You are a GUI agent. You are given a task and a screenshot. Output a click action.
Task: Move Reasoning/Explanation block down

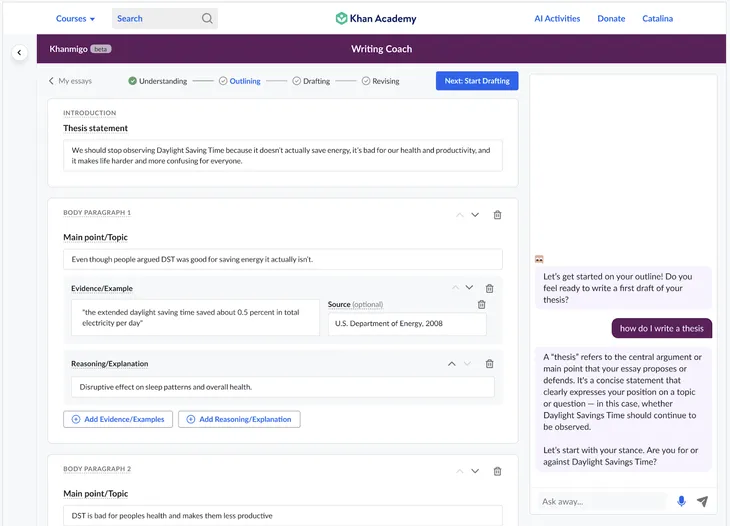pyautogui.click(x=467, y=364)
